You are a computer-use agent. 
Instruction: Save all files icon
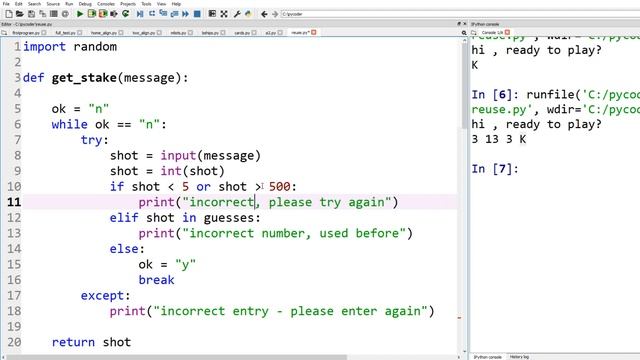coord(42,14)
